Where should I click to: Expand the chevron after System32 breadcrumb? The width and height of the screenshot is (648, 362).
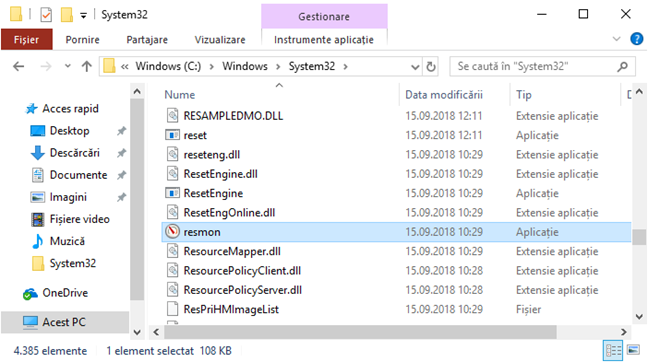coord(345,67)
